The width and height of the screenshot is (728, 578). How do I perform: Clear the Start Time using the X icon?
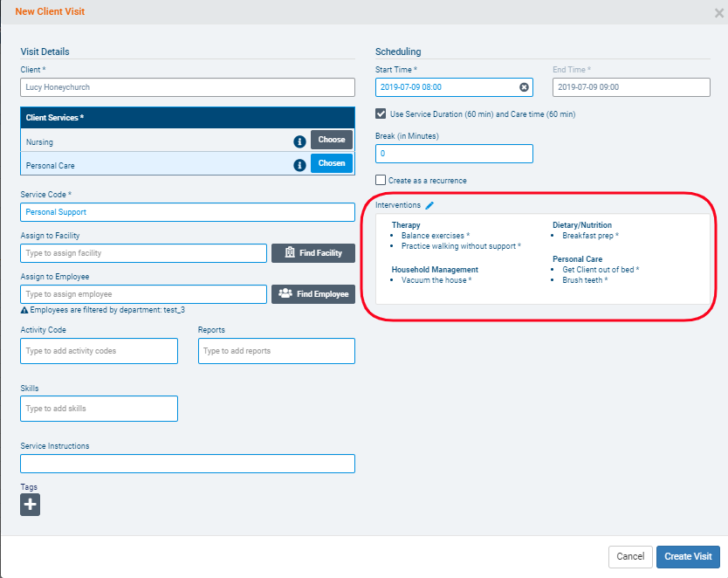click(x=524, y=87)
